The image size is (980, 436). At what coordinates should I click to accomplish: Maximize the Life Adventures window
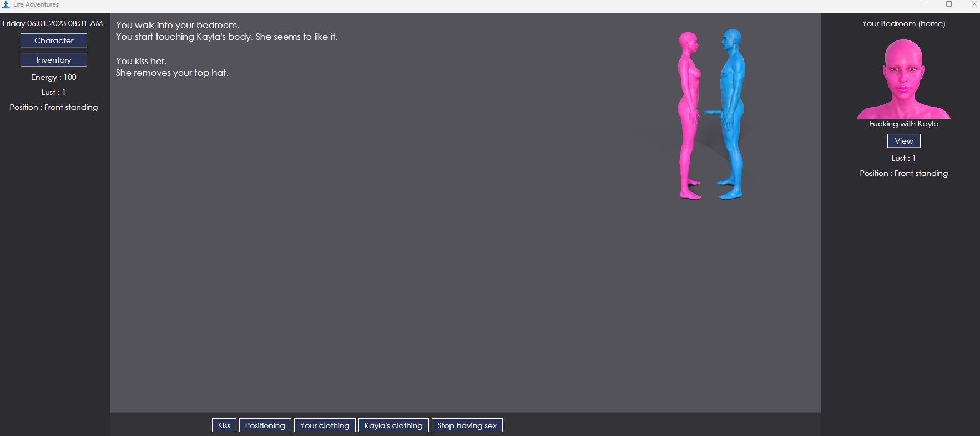click(949, 4)
